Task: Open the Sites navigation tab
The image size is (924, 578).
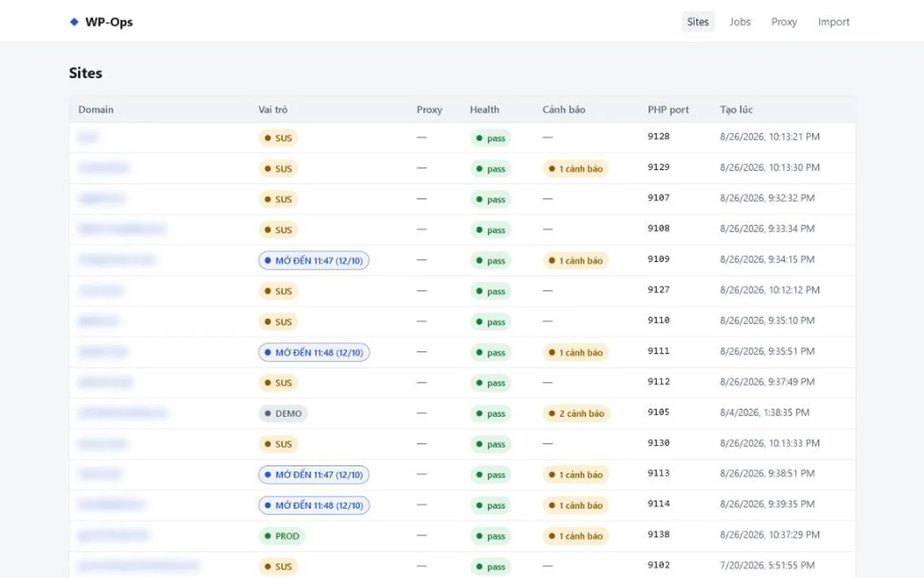Action: coord(697,22)
